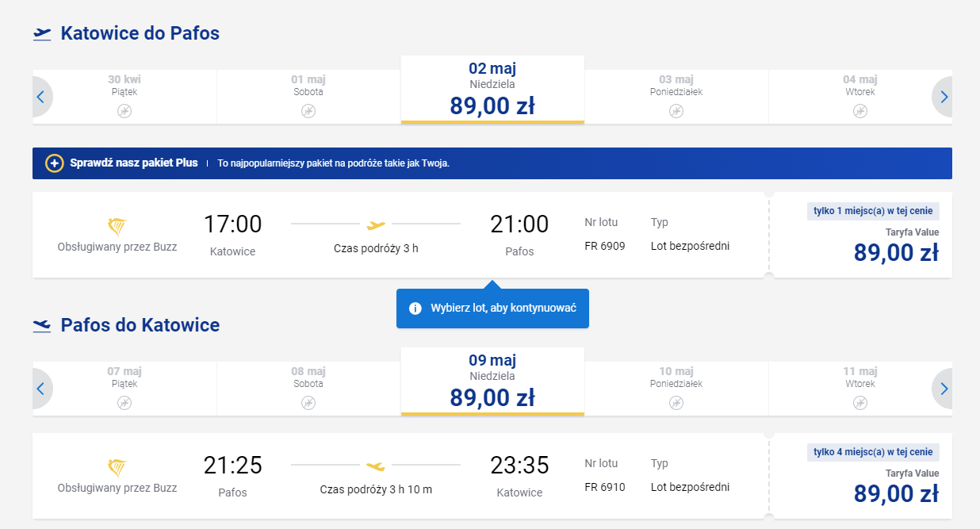Click the Buzz harp logo on Katowice flight

coord(117,227)
